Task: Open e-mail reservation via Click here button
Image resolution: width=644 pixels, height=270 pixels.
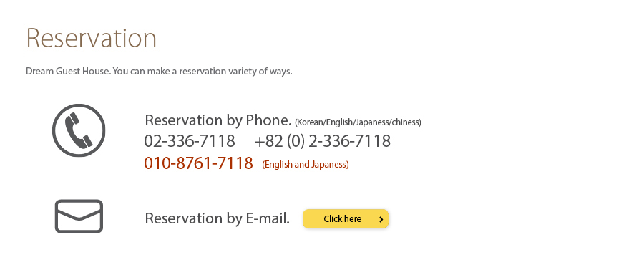Action: click(x=346, y=218)
